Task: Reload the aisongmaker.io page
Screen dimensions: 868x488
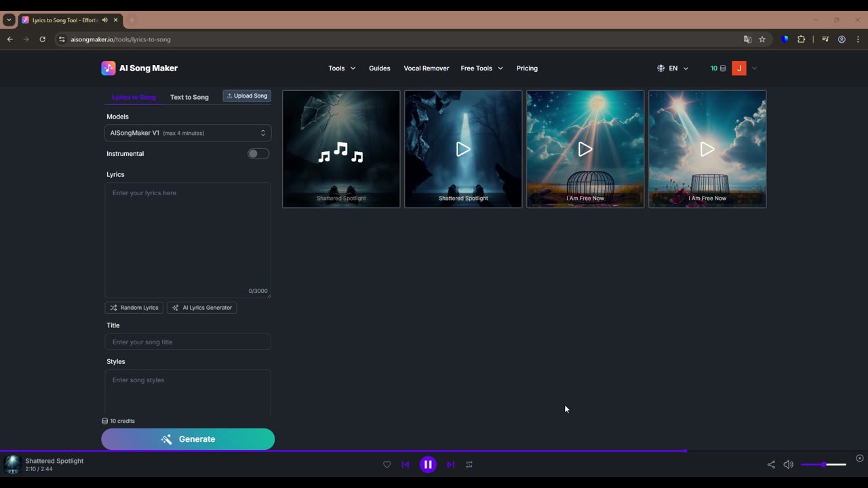Action: point(42,39)
